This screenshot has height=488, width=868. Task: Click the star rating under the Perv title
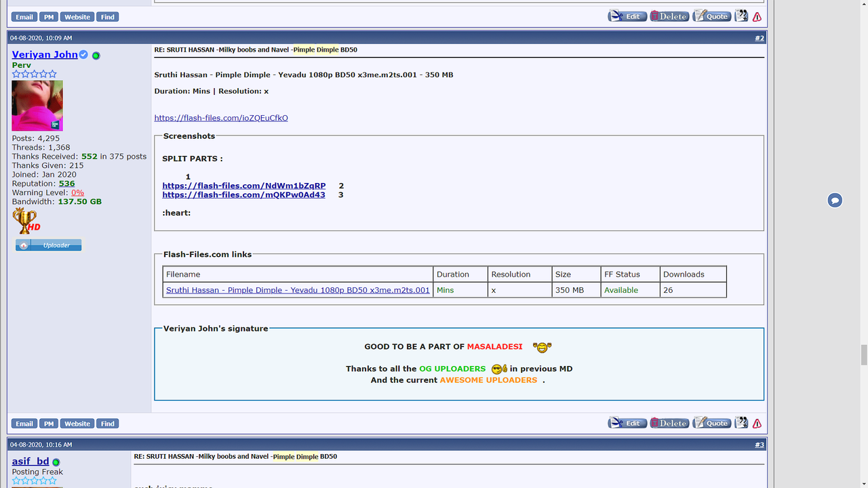(x=35, y=74)
